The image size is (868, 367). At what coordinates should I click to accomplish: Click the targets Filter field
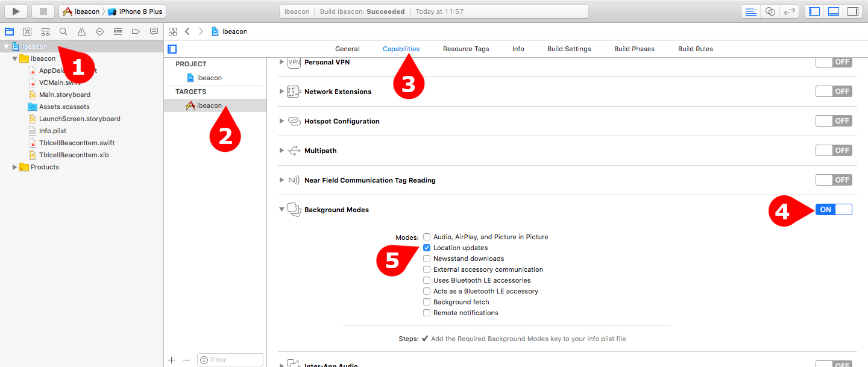[x=230, y=360]
